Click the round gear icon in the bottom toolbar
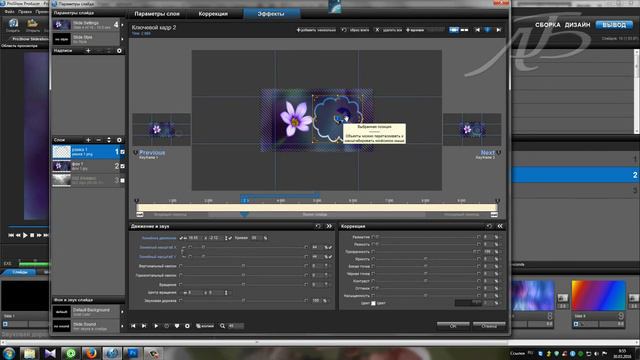Screen dimensions: 640x360 click(x=187, y=326)
